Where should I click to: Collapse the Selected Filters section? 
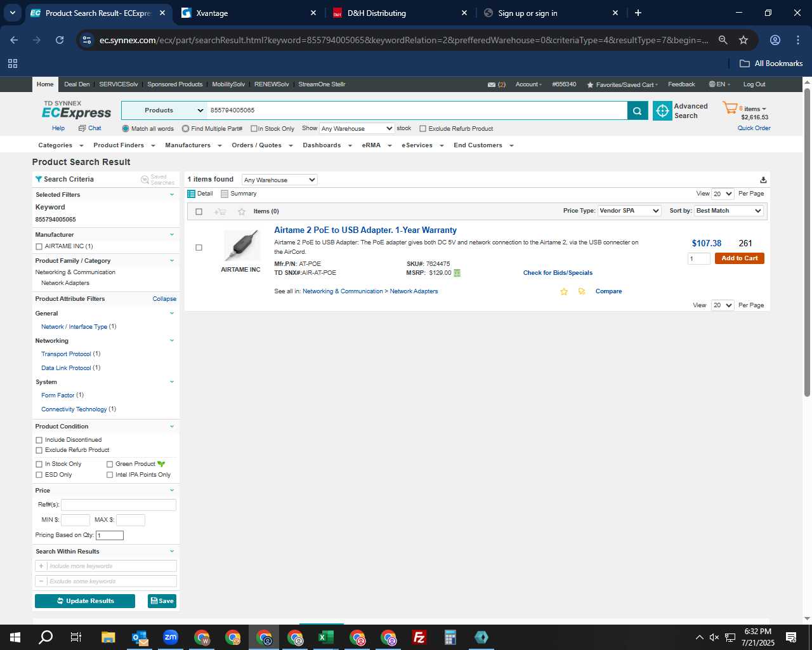click(x=171, y=195)
